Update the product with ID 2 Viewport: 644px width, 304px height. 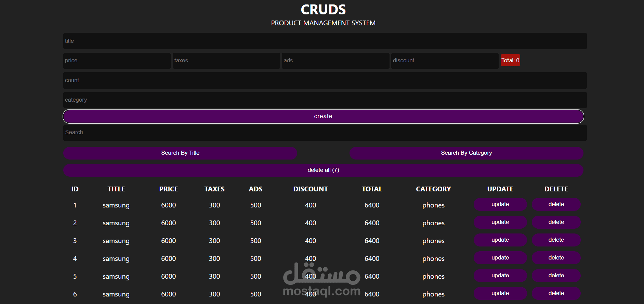[500, 222]
